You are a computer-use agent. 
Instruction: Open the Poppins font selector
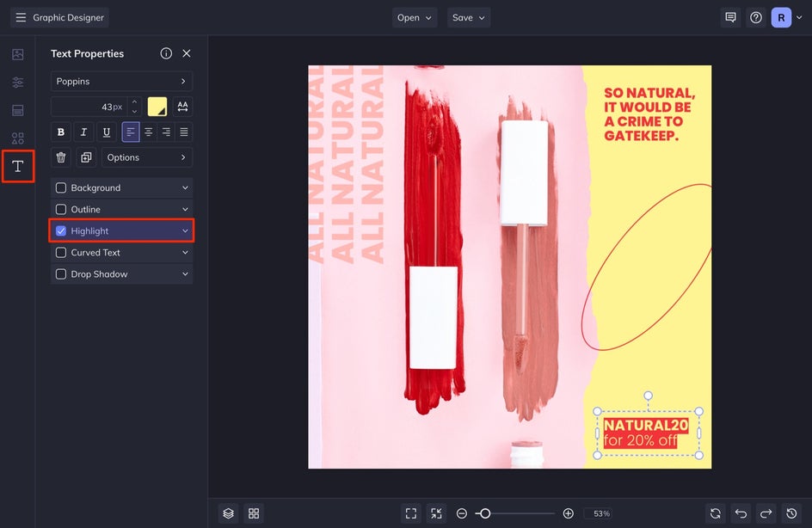(x=121, y=82)
